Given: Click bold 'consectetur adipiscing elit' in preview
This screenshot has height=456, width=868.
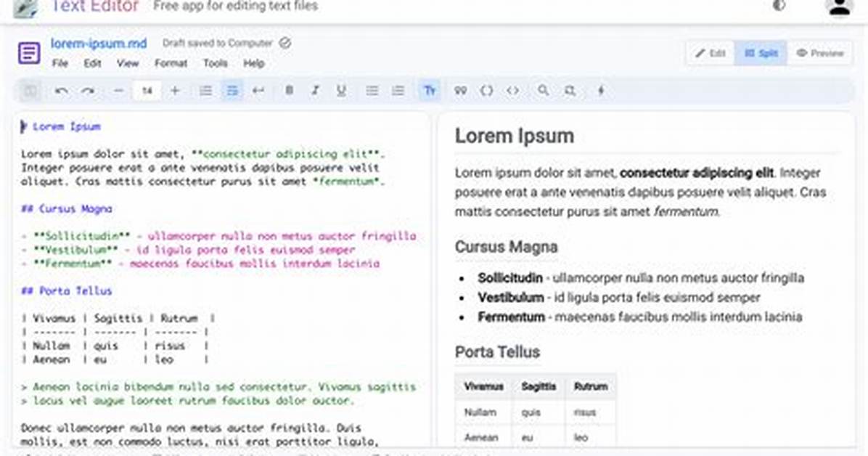Looking at the screenshot, I should (x=697, y=173).
